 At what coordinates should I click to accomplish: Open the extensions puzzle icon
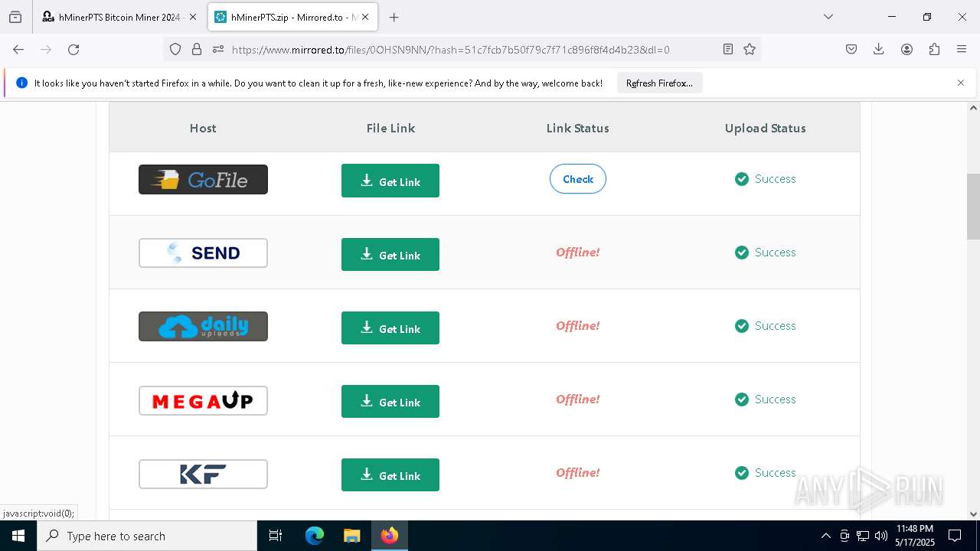point(934,49)
